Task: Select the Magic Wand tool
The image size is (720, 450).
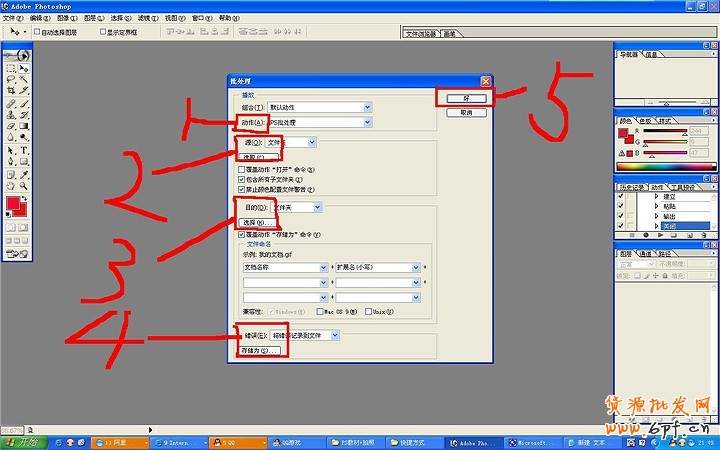Action: 23,79
